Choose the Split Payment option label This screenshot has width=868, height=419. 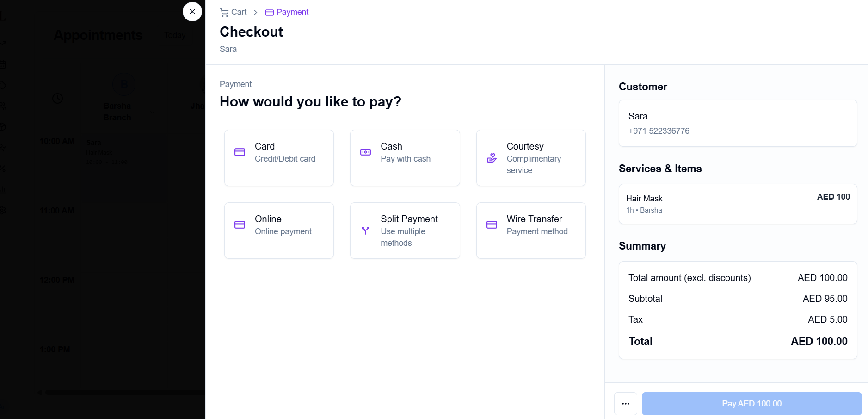409,219
